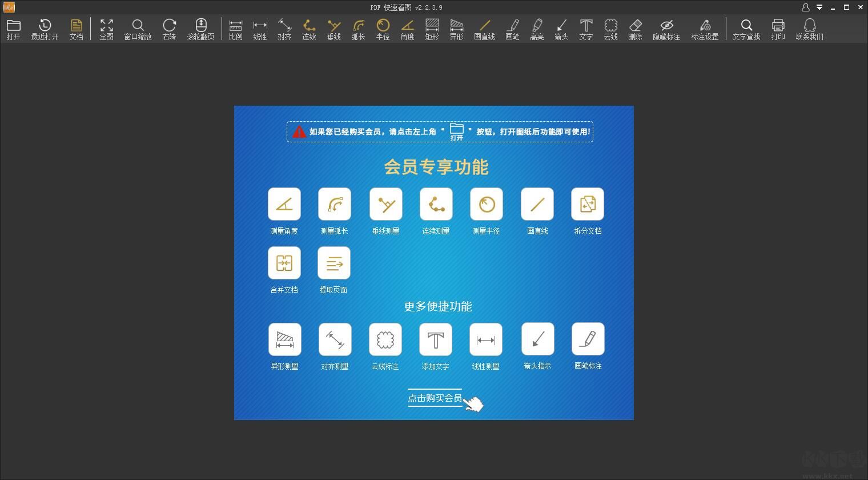Screen dimensions: 868x480
Task: Select the 箭头 arrow annotation tool
Action: coord(561,29)
